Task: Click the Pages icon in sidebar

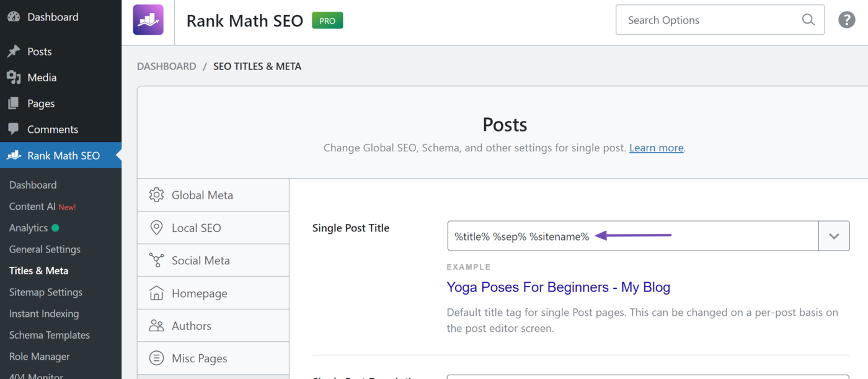Action: 14,104
